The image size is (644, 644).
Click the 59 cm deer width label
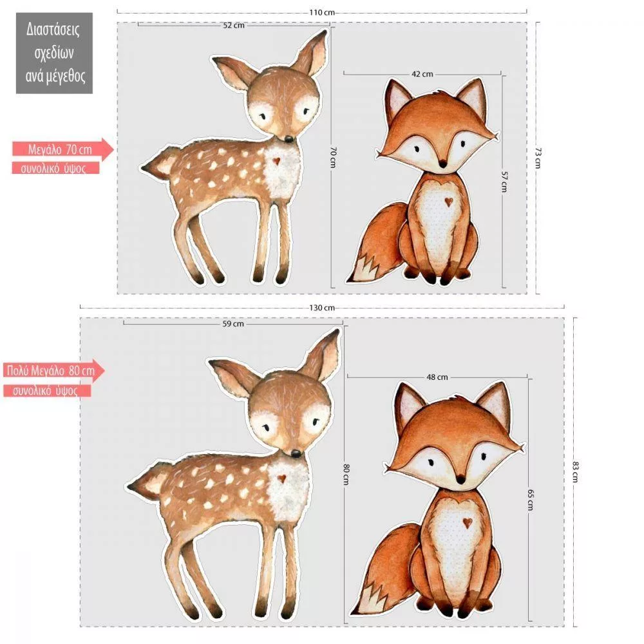[233, 324]
